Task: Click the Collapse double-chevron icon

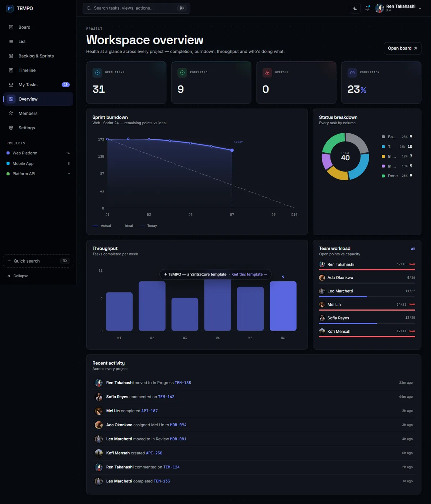Action: [x=9, y=276]
